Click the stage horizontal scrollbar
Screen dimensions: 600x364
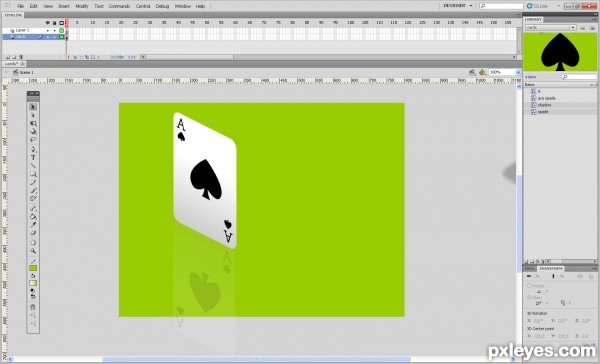point(256,359)
